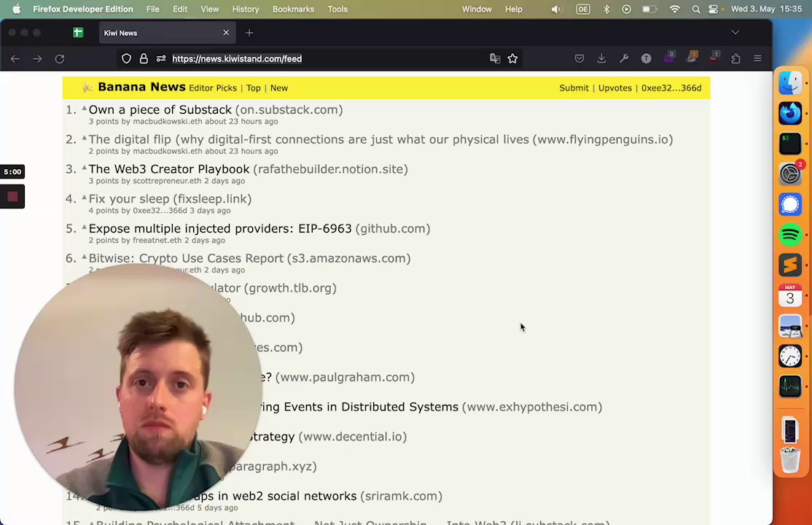Open the Spotlight search magnifier in menu bar
812x525 pixels.
696,9
